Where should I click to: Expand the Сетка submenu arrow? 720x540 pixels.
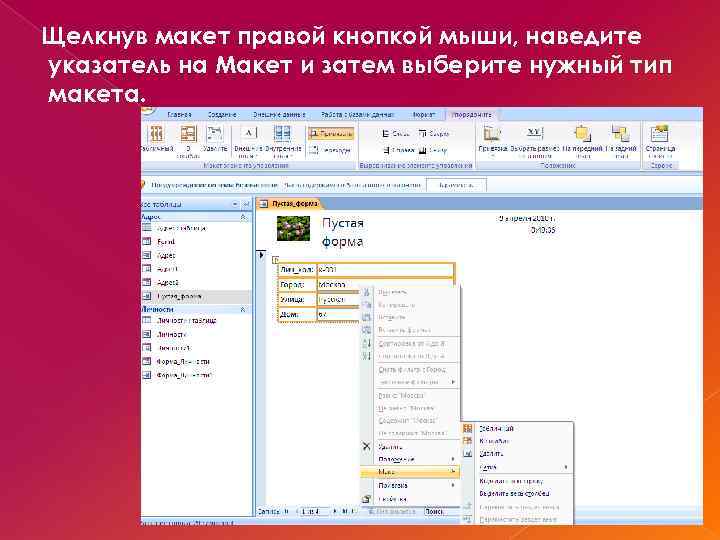tap(566, 467)
